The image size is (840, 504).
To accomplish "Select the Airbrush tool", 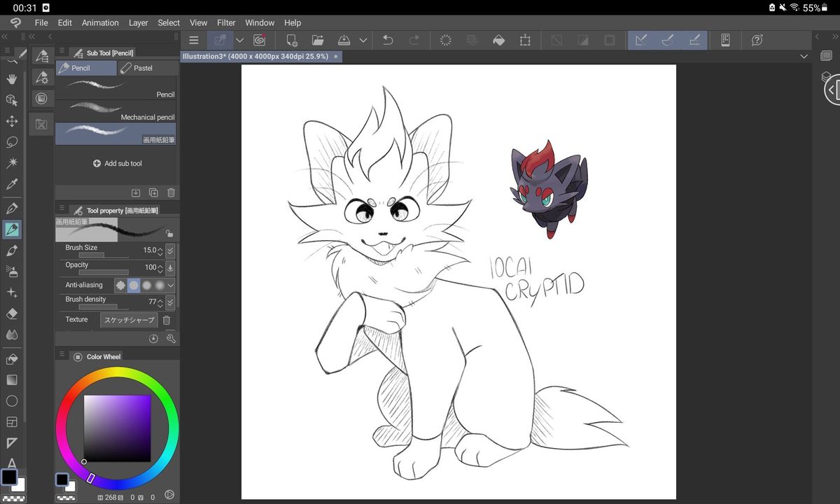I will (x=12, y=271).
